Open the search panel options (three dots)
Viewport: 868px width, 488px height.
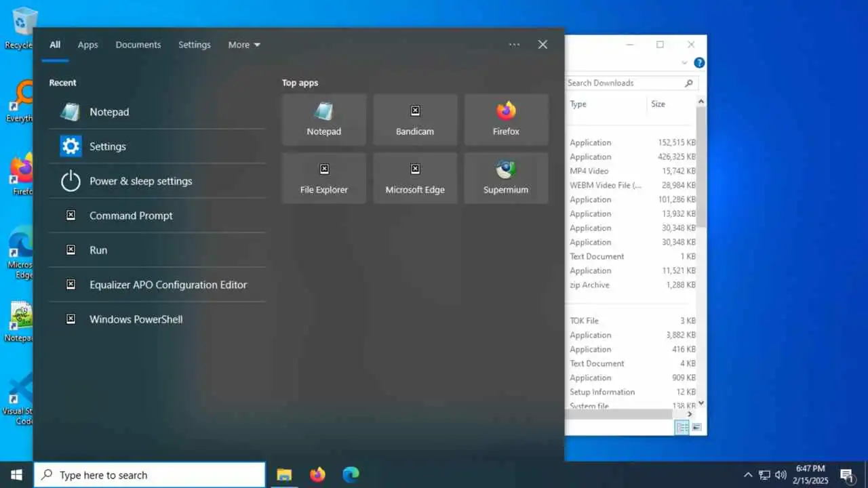(x=514, y=45)
